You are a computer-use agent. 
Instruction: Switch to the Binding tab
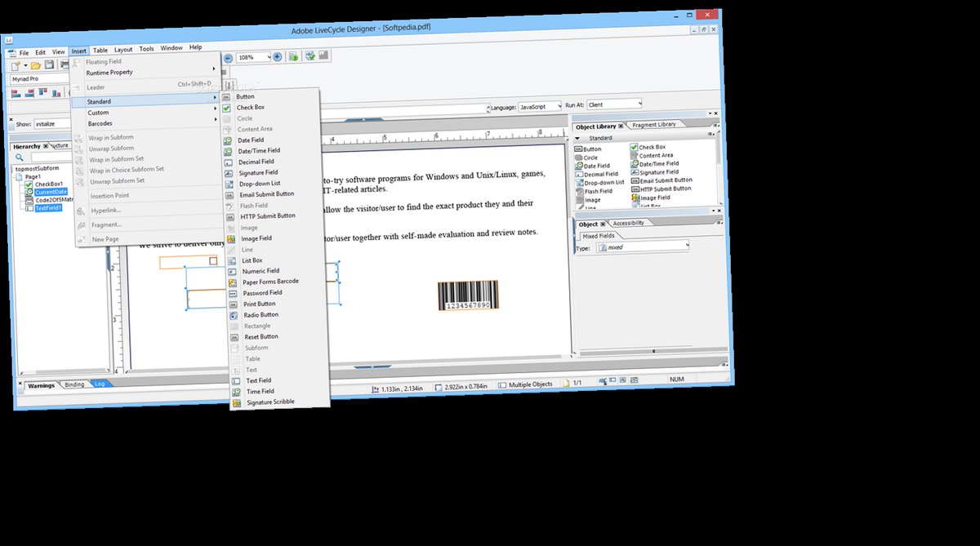pyautogui.click(x=74, y=384)
